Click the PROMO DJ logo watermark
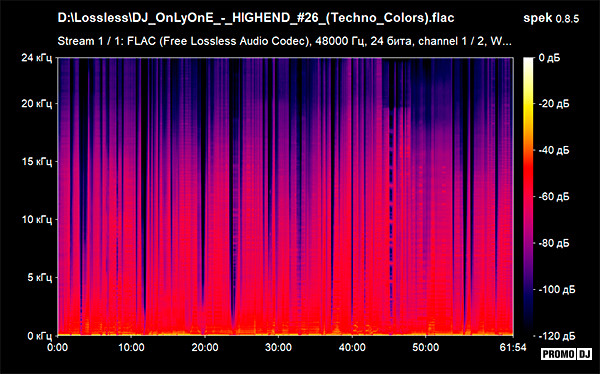This screenshot has width=600, height=374. 566,354
